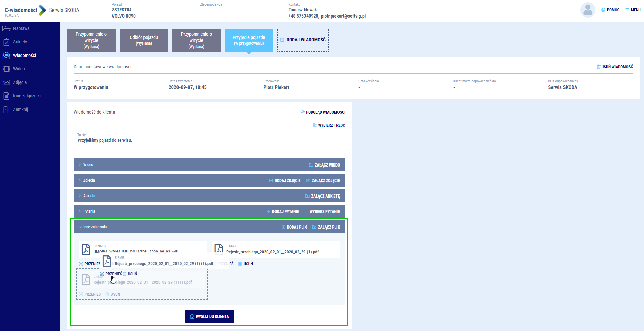Screen dimensions: 644x331
Task: Switch to Odbiór pojazdu message tab
Action: 144,40
